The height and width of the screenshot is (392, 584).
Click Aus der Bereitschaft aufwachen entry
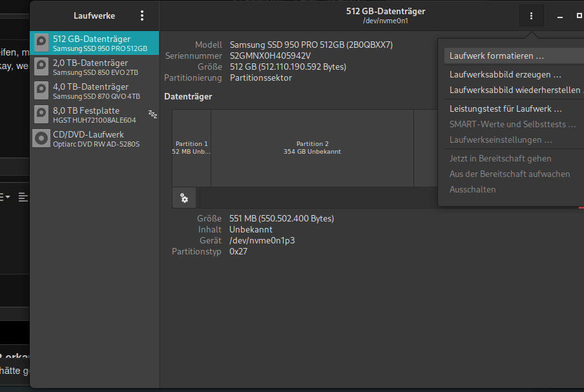514,174
